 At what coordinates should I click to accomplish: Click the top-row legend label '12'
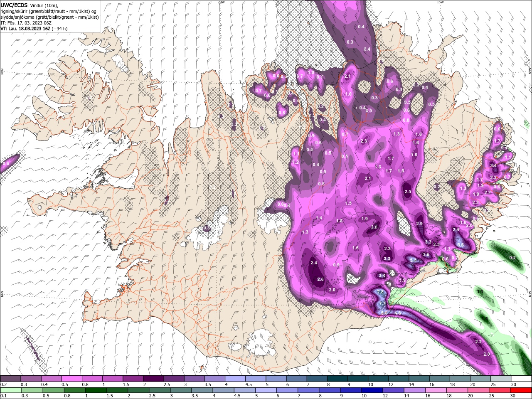click(x=392, y=384)
